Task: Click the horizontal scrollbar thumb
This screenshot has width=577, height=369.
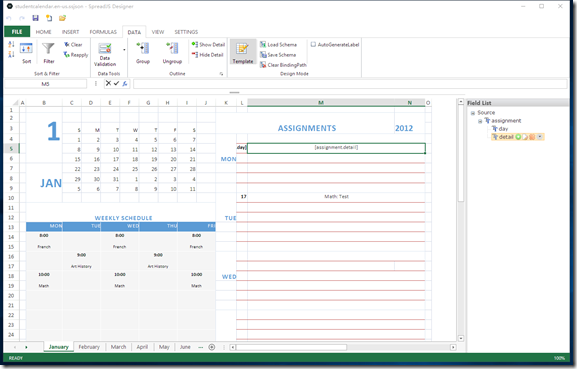Action: [291, 347]
